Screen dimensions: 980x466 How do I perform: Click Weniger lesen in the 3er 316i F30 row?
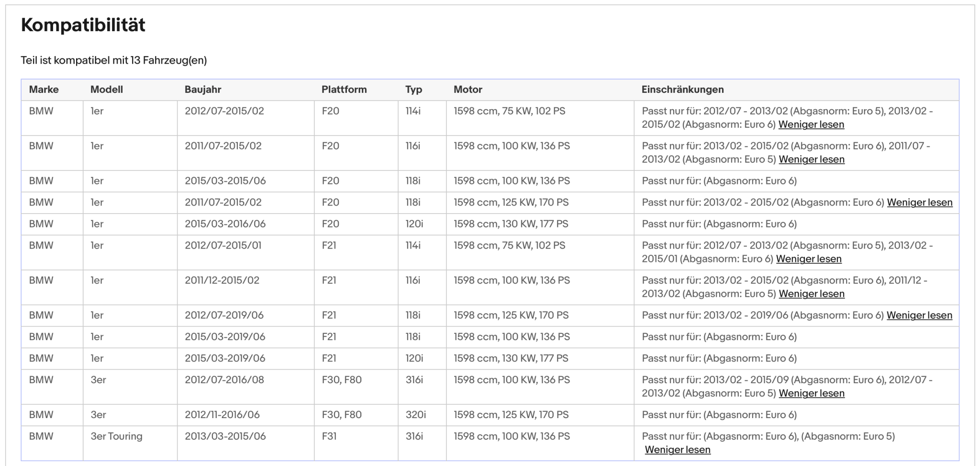coord(812,394)
